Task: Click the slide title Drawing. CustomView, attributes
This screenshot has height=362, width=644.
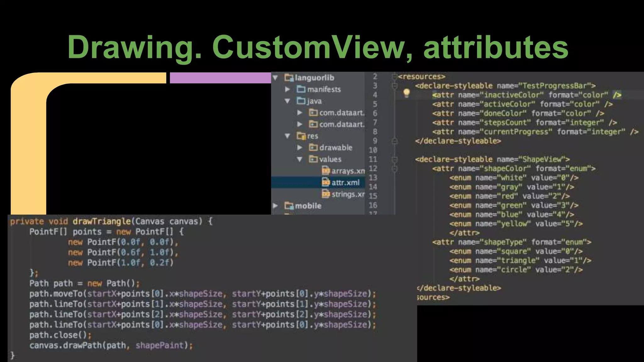Action: point(318,47)
